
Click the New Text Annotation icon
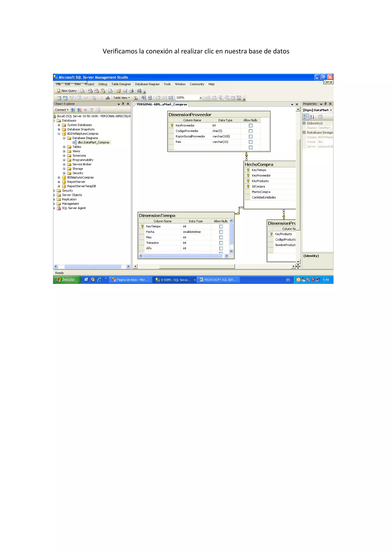[107, 98]
